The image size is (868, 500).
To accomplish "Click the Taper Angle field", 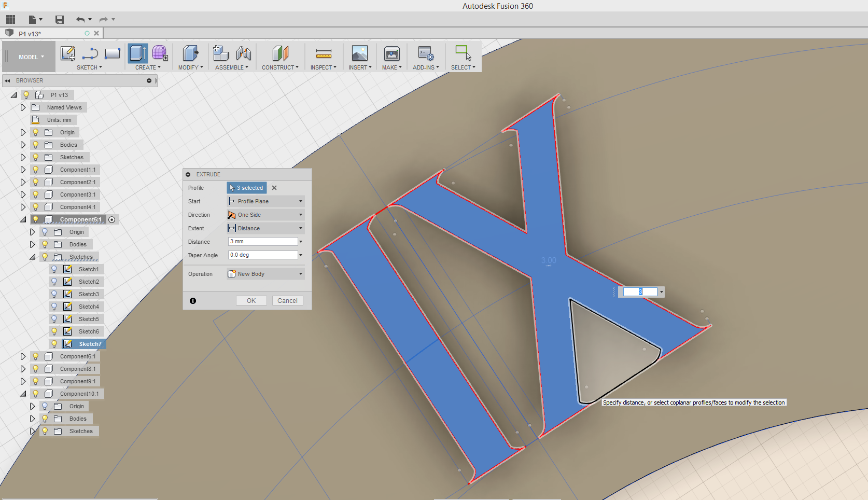I will click(x=263, y=255).
